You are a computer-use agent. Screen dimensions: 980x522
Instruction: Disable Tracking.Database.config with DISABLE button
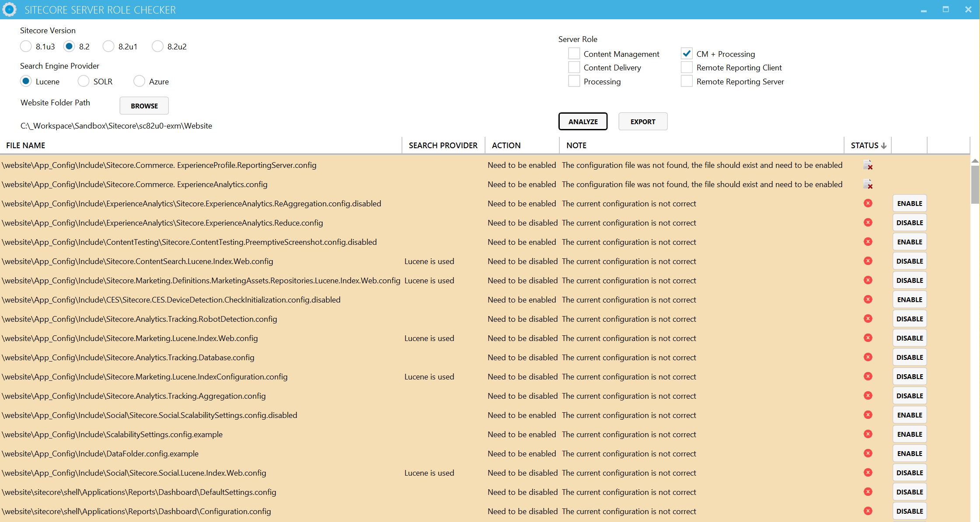[910, 358]
